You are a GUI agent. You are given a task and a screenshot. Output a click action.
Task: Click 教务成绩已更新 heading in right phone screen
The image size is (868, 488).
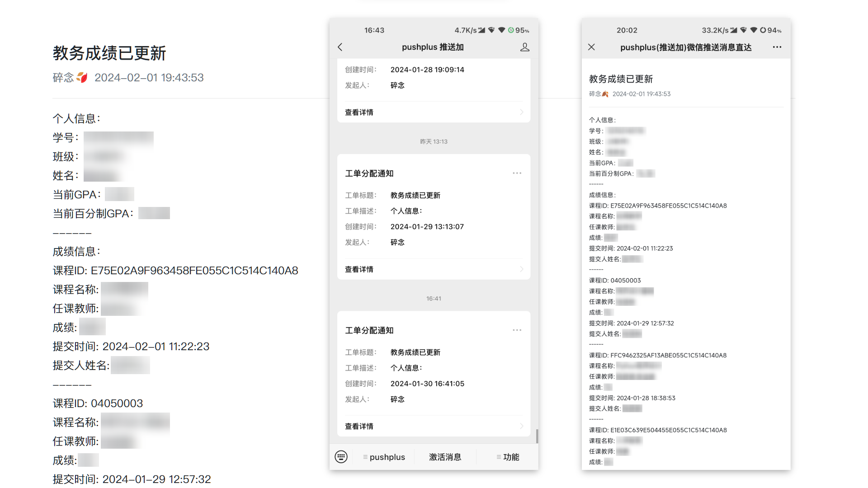pyautogui.click(x=621, y=79)
